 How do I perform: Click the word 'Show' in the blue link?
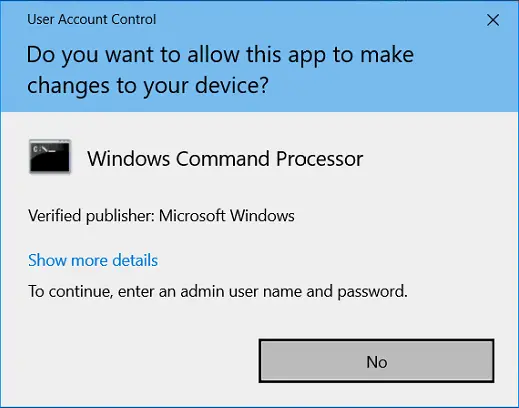[47, 260]
